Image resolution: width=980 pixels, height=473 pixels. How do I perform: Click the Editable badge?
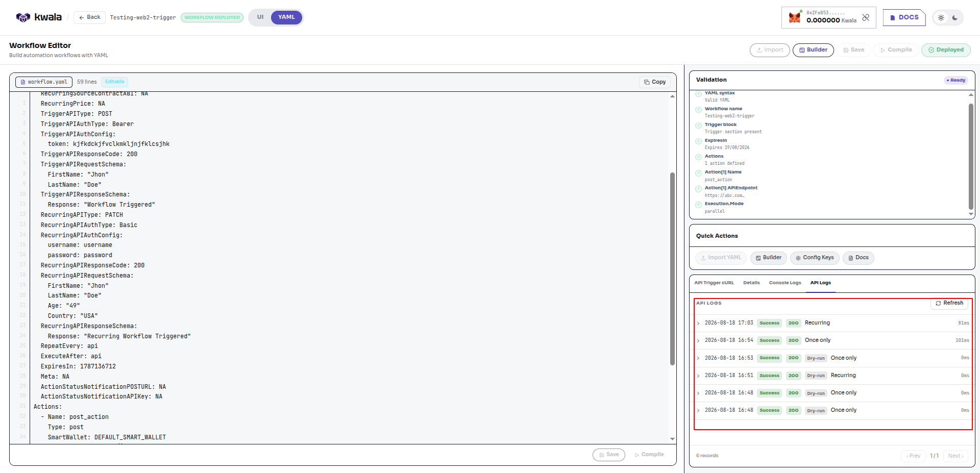tap(114, 82)
